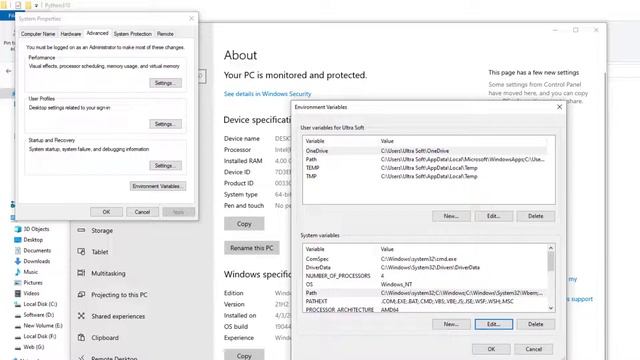Switch to the Hardware tab
The width and height of the screenshot is (640, 360).
click(71, 34)
